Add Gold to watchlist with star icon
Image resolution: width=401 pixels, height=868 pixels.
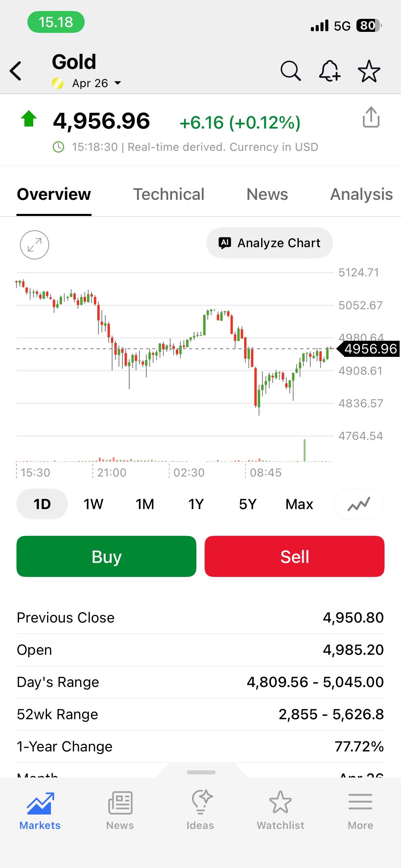pyautogui.click(x=369, y=71)
